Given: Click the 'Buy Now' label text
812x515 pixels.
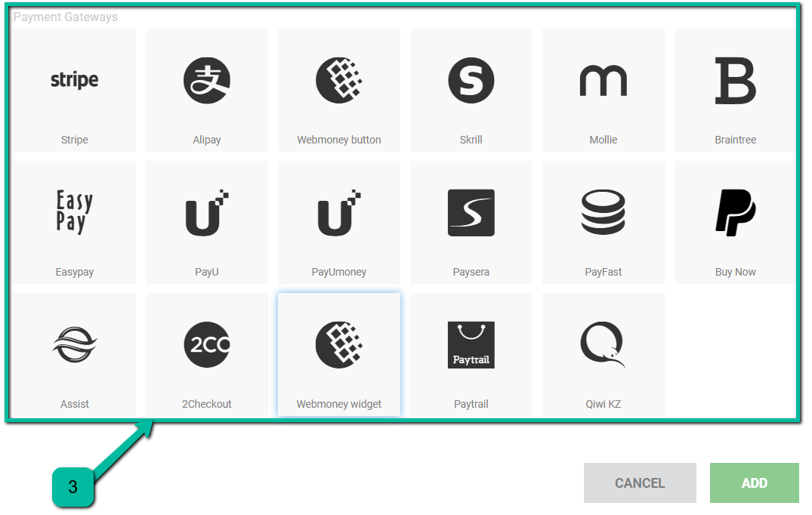Looking at the screenshot, I should click(736, 273).
